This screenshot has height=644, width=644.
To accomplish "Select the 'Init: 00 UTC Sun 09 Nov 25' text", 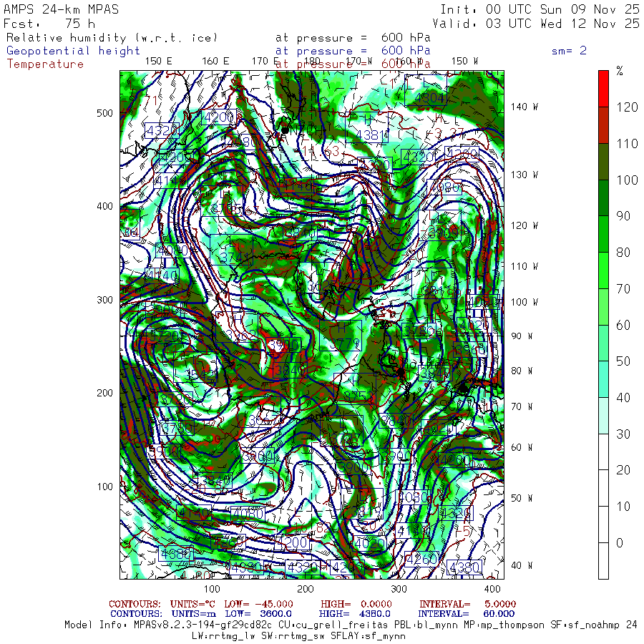I will point(540,9).
